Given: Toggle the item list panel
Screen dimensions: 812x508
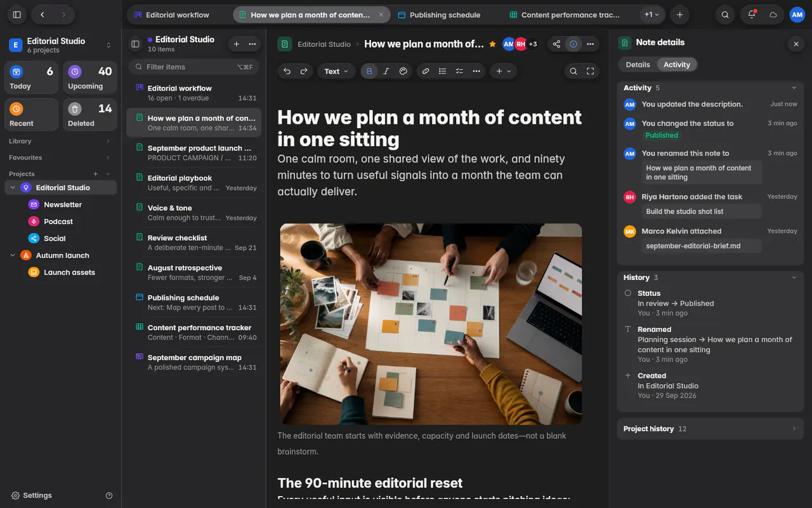Looking at the screenshot, I should point(135,44).
